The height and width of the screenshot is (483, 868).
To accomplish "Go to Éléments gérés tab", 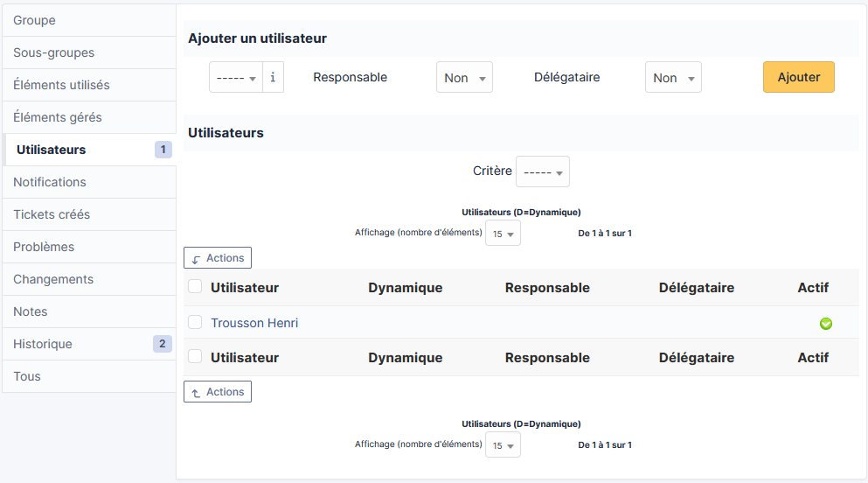I will coord(89,117).
